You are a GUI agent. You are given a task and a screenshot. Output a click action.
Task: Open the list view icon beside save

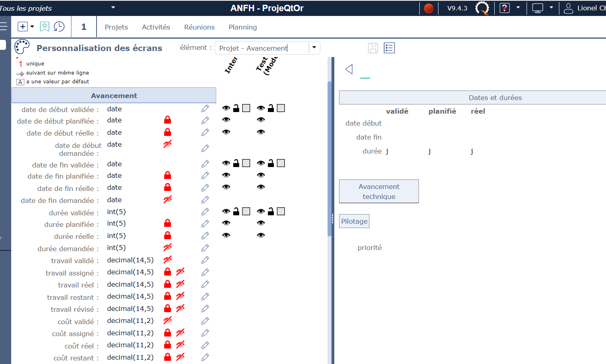pos(389,48)
